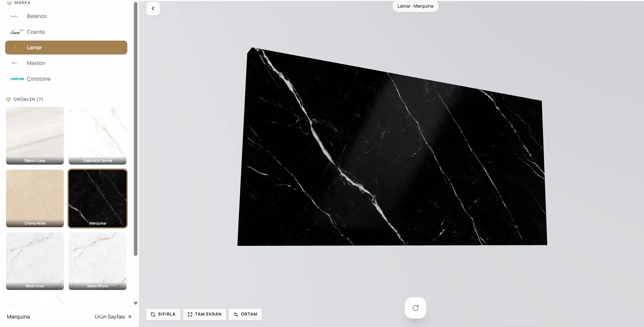Click the sidebar scrollbar thumb
This screenshot has width=644, height=327.
click(x=136, y=129)
